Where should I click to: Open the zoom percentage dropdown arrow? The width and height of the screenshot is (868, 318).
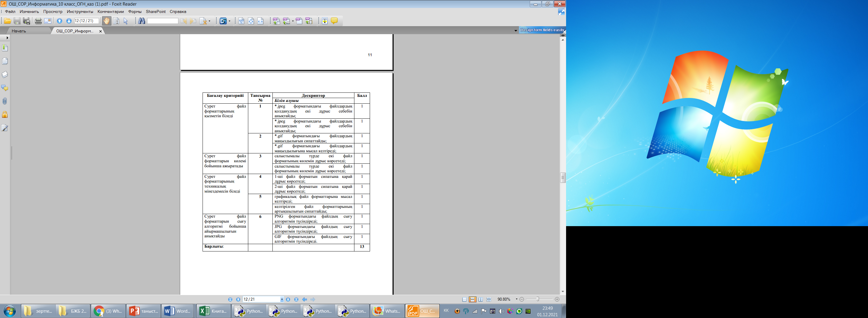[x=517, y=299]
